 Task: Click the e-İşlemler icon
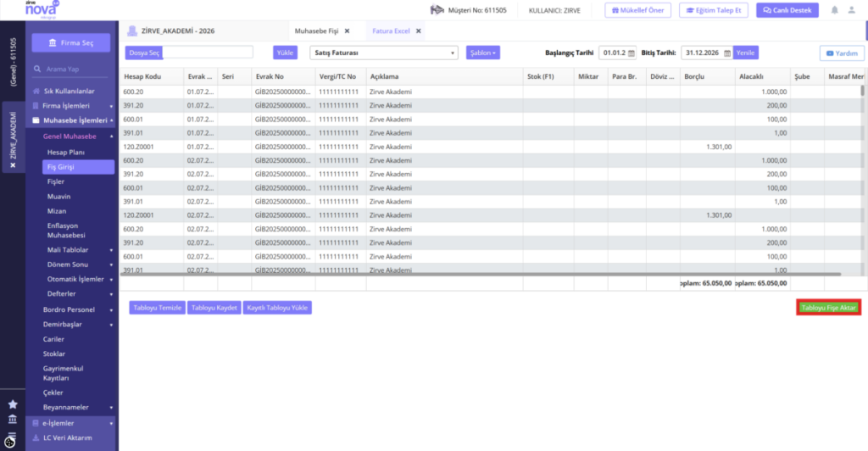tap(36, 423)
